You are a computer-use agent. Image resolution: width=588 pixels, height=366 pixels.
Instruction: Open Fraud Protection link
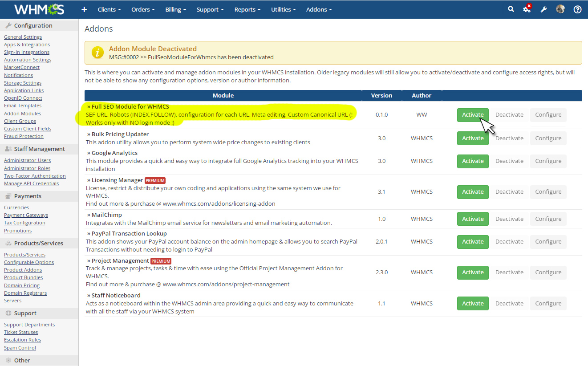[24, 136]
